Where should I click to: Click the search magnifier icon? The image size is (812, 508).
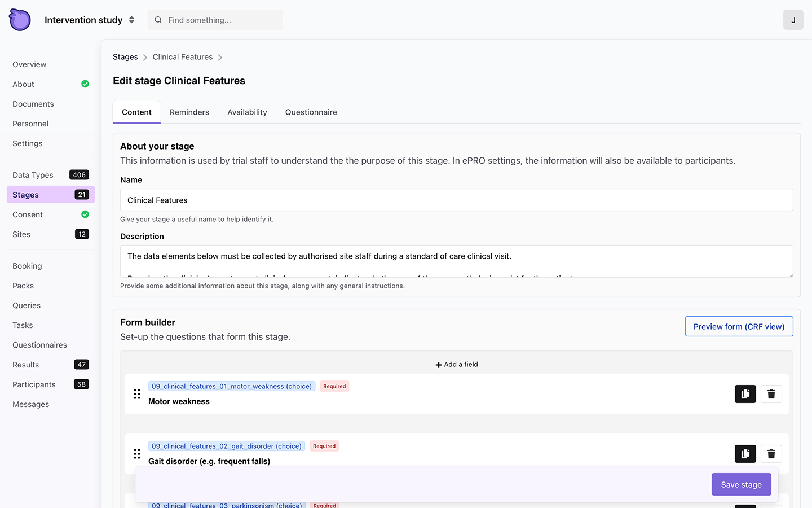point(158,20)
